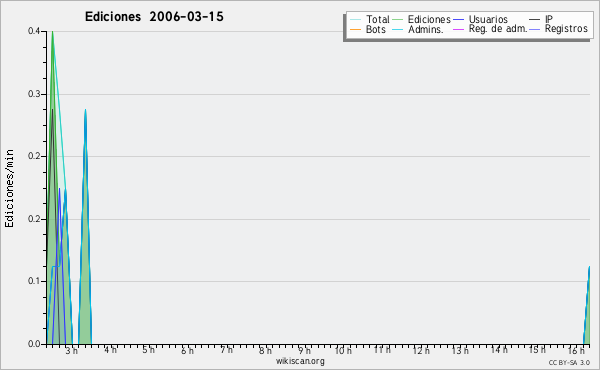600x370 pixels.
Task: Click the '8 h' x-axis label
Action: point(265,350)
